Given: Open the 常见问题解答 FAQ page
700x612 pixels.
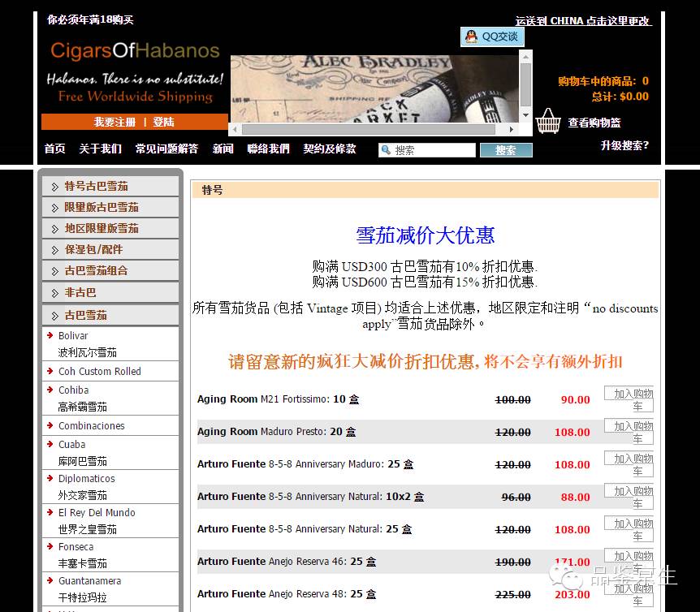Looking at the screenshot, I should click(x=166, y=149).
